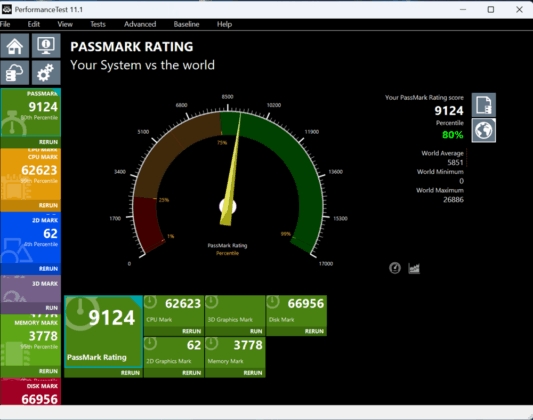Click the PerformanceTest app icon in title bar
This screenshot has height=420, width=533.
tap(7, 9)
